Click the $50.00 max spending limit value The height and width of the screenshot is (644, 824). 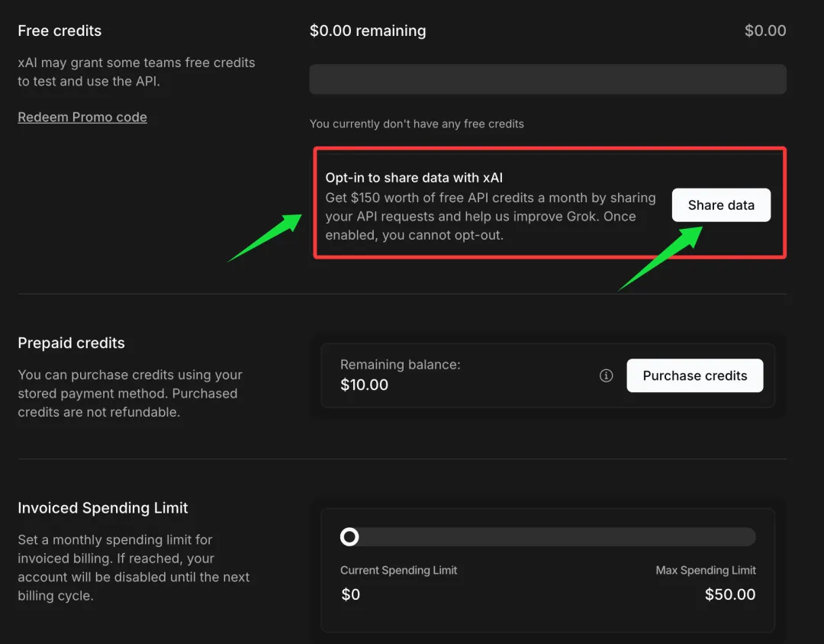click(x=730, y=594)
